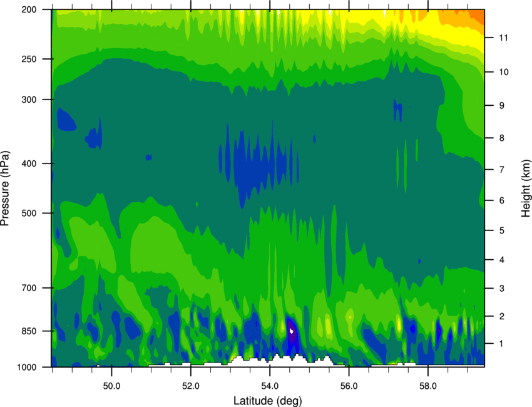
Task: Pick the 3 km height label
Action: pos(501,288)
